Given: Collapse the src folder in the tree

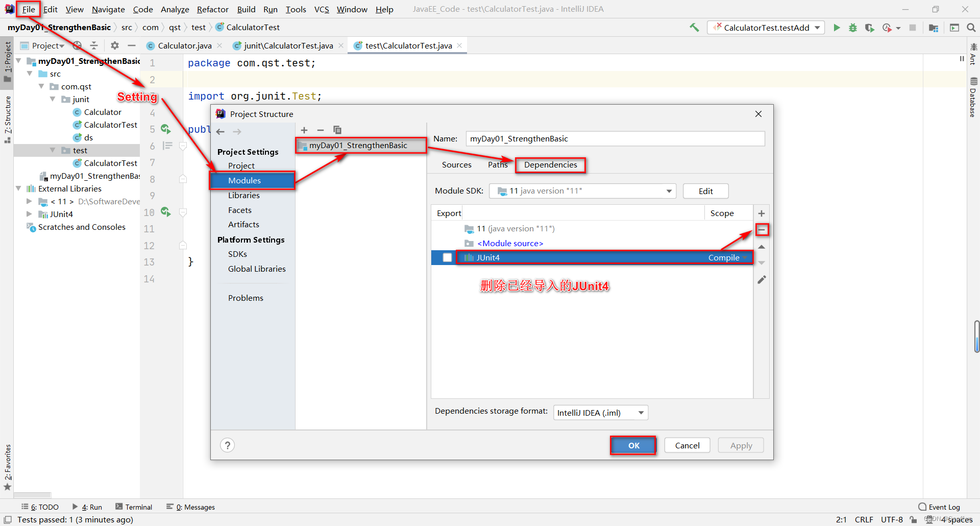Looking at the screenshot, I should (x=30, y=74).
